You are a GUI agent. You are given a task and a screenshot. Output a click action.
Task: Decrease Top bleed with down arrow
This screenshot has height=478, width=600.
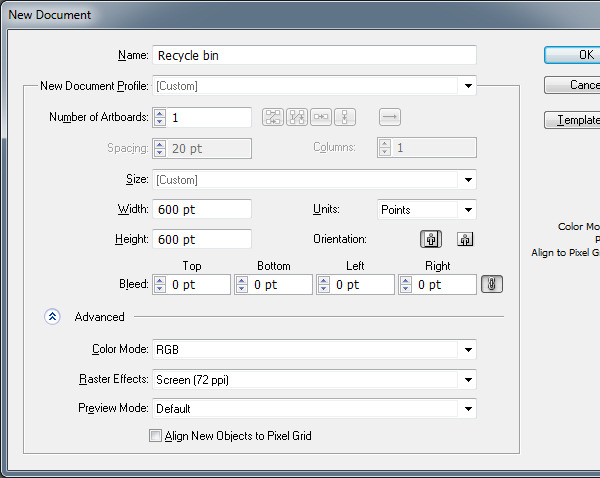160,289
